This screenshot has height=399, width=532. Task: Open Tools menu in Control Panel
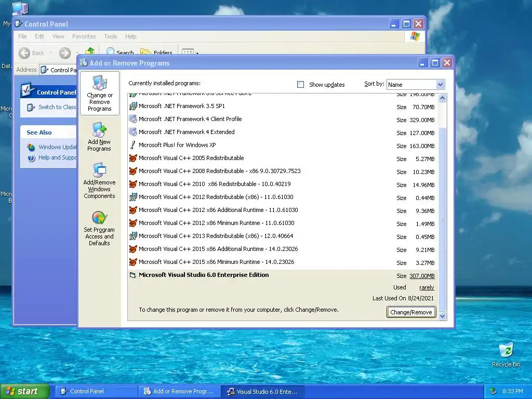coord(111,36)
